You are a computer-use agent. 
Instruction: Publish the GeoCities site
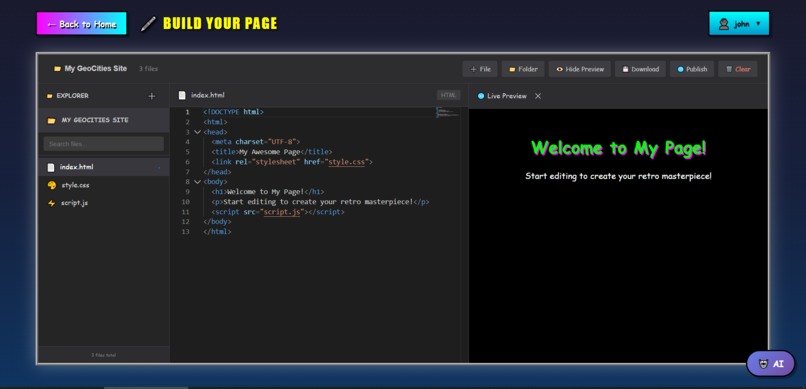tap(691, 69)
